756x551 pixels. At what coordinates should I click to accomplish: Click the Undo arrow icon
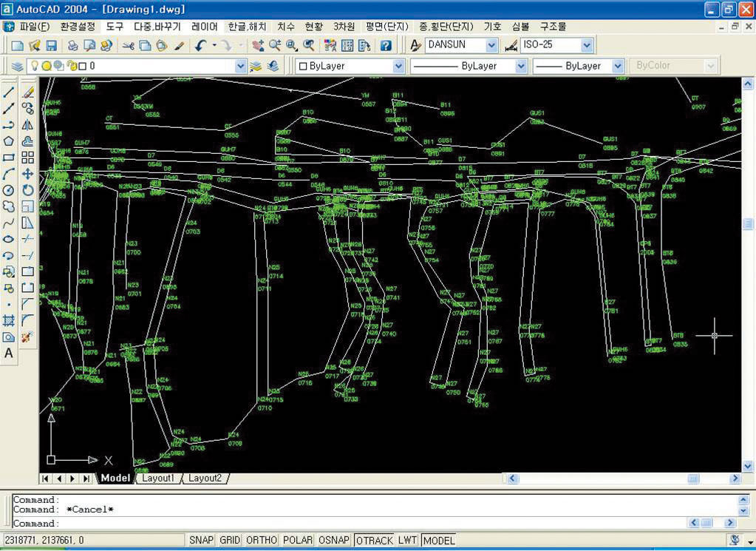(200, 46)
